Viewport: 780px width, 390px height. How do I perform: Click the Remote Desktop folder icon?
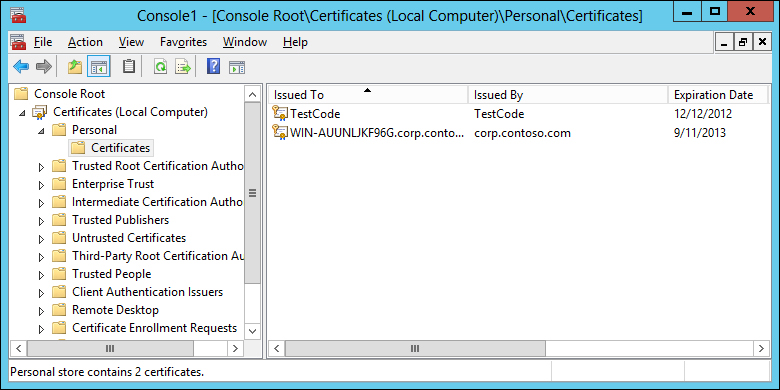pyautogui.click(x=59, y=309)
